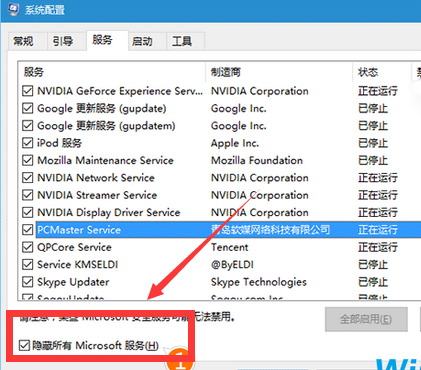This screenshot has width=421, height=370.
Task: Click Mozilla Foundation manufacturer cell
Action: coord(257,160)
